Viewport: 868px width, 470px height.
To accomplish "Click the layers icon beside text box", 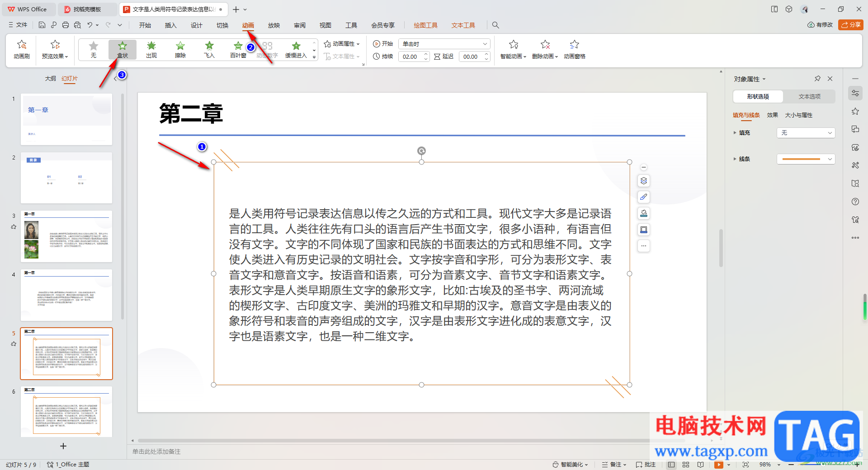I will pos(644,181).
